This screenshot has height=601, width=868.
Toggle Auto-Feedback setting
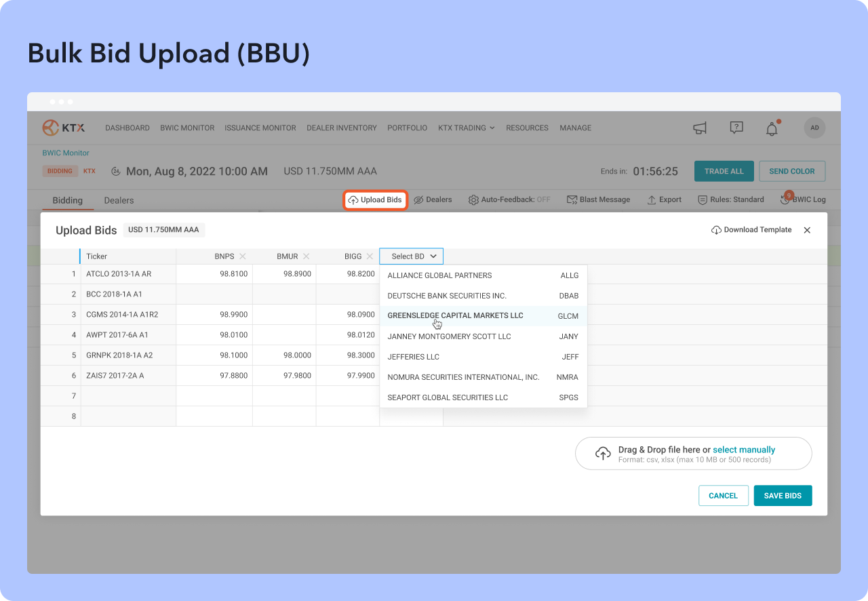click(x=509, y=200)
